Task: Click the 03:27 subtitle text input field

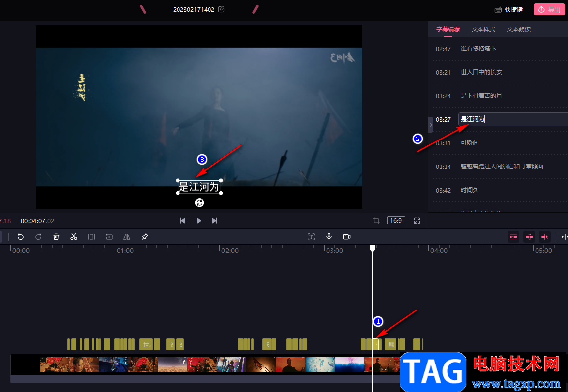Action: click(513, 119)
